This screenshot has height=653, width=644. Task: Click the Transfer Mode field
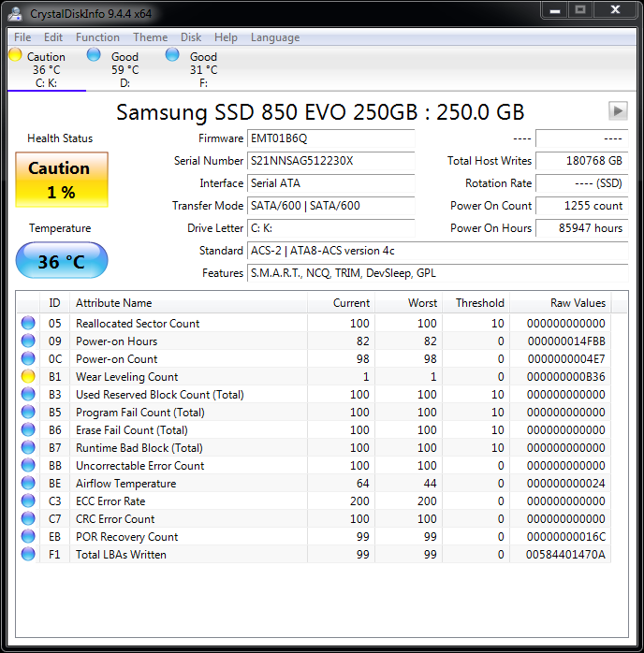pyautogui.click(x=331, y=206)
